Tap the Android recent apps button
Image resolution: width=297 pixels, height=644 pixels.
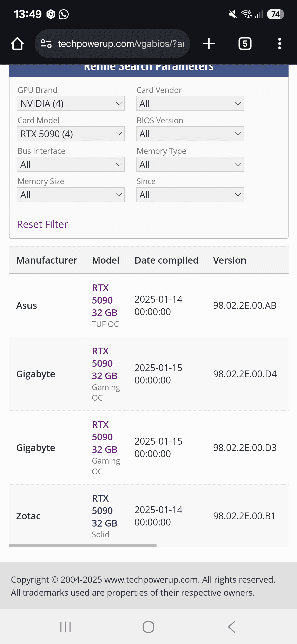[65, 627]
